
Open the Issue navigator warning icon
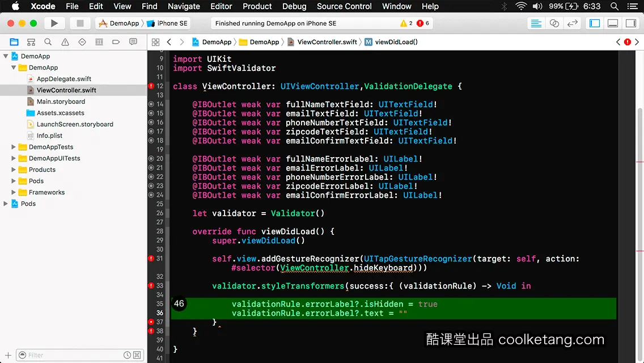[65, 42]
